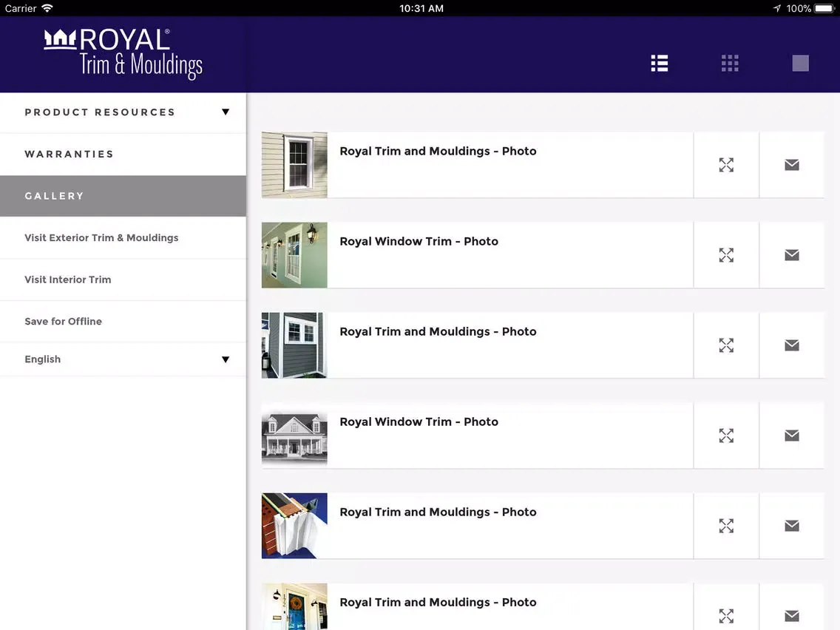
Task: Open the gray-siding window thumbnail
Action: (x=294, y=345)
